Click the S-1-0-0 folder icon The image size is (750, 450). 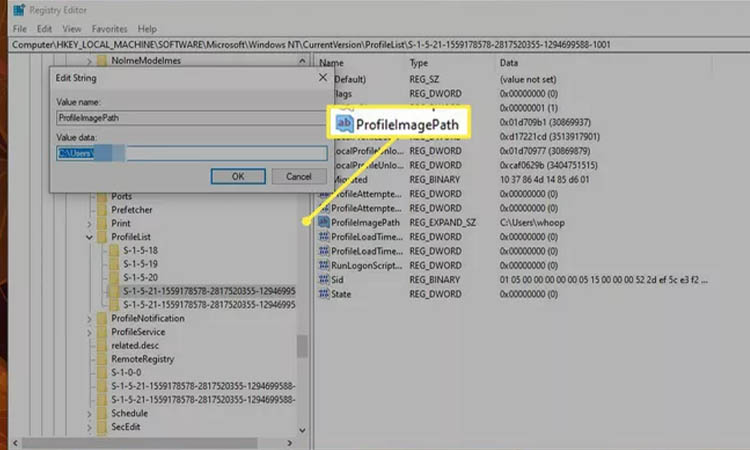tap(102, 373)
